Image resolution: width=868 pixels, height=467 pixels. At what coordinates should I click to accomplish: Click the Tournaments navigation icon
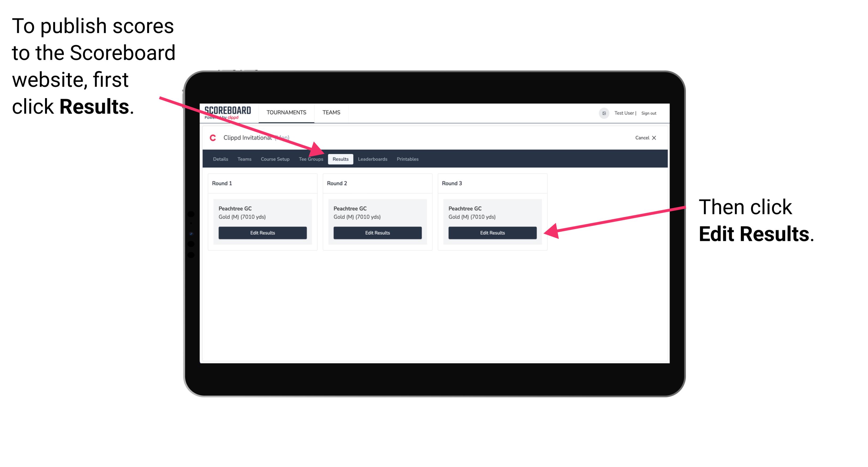coord(286,112)
